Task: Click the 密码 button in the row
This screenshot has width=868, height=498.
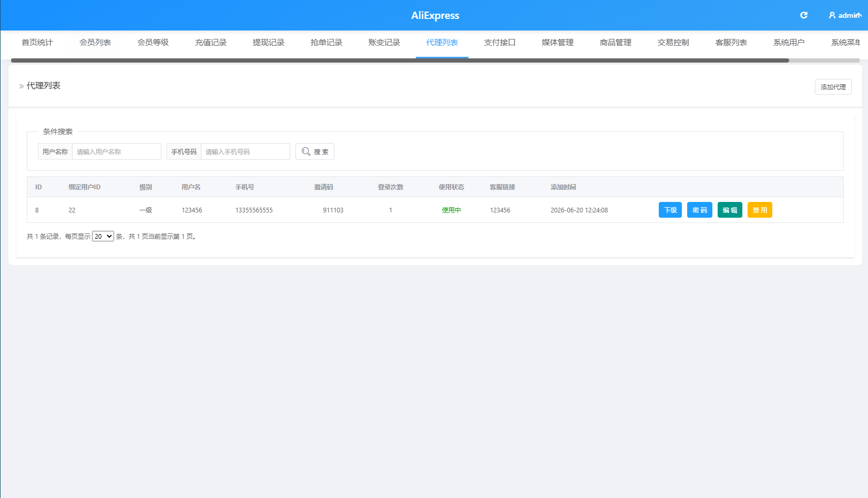Action: click(700, 210)
